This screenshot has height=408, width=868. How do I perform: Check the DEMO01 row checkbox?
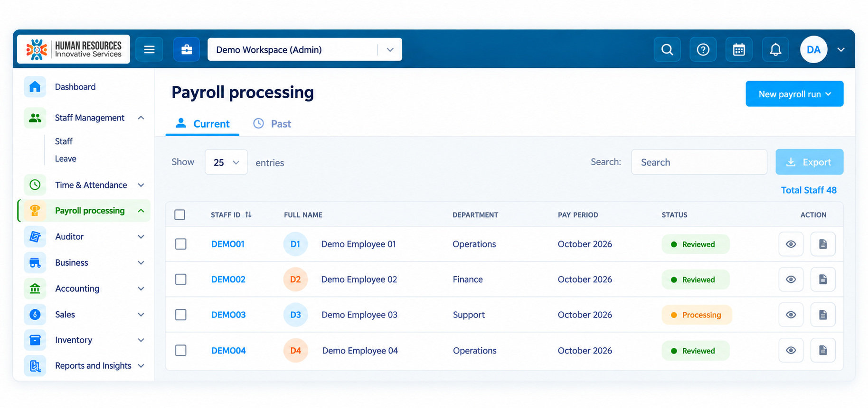click(180, 244)
